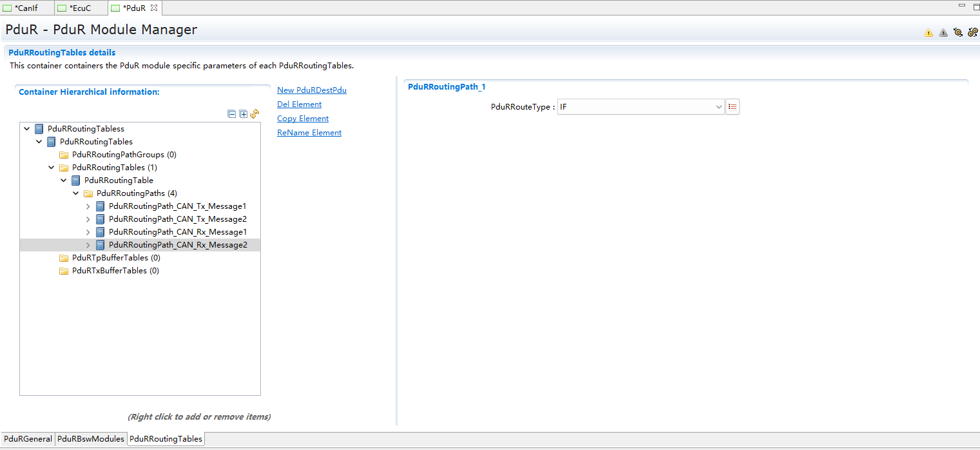Screen dimensions: 980x450
Task: Collapse the PduRRoutingPaths (4) folder
Action: click(76, 193)
